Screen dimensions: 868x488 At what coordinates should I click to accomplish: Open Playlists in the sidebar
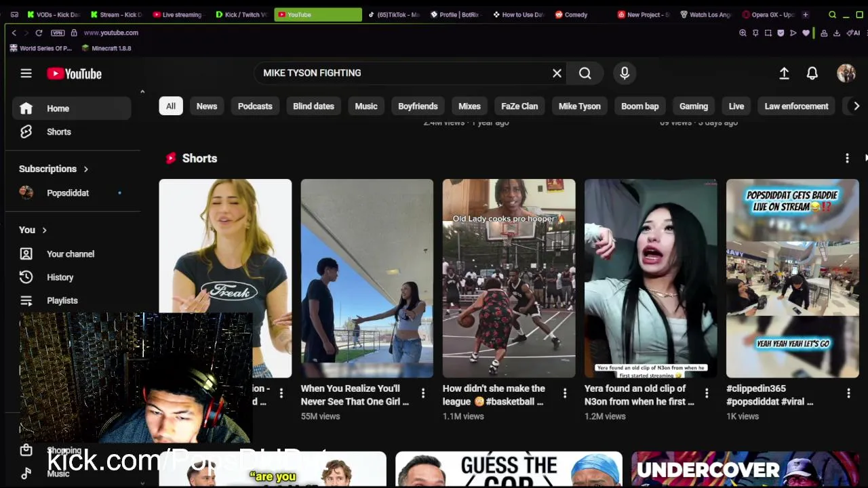click(x=71, y=300)
